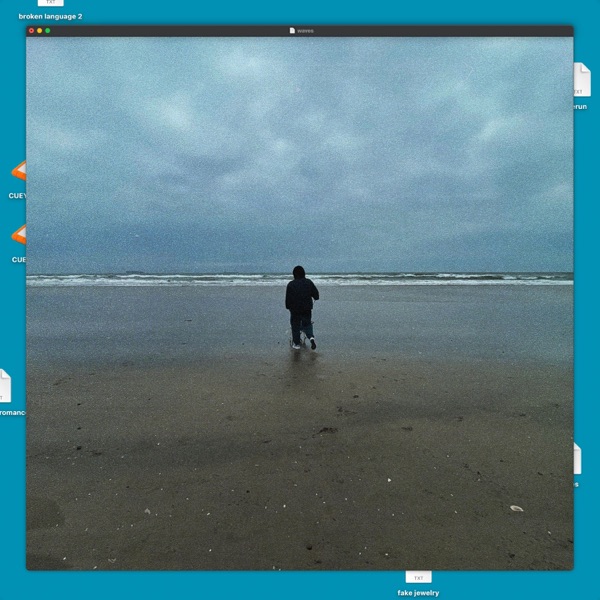The width and height of the screenshot is (600, 600).
Task: Select the 'broken language 2' TXT file icon
Action: pyautogui.click(x=51, y=3)
